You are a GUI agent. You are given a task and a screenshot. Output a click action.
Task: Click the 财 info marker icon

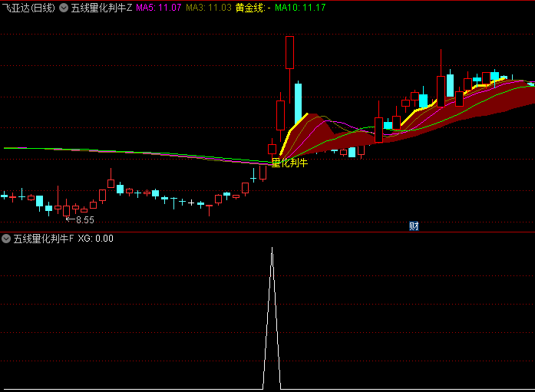[414, 226]
